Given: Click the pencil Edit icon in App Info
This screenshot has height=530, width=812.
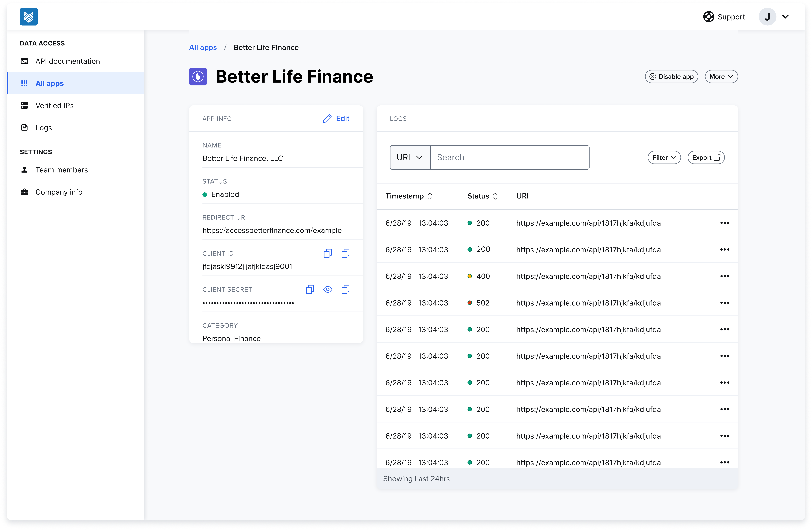Looking at the screenshot, I should (x=327, y=118).
